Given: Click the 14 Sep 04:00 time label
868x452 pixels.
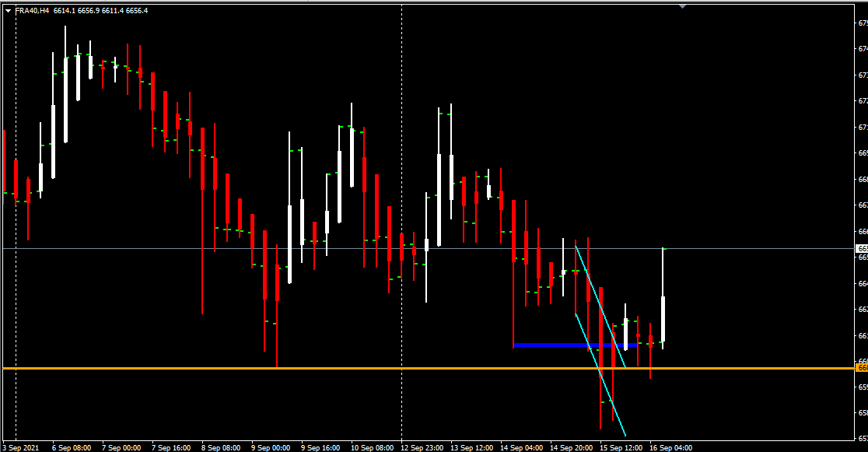Looking at the screenshot, I should click(521, 447).
